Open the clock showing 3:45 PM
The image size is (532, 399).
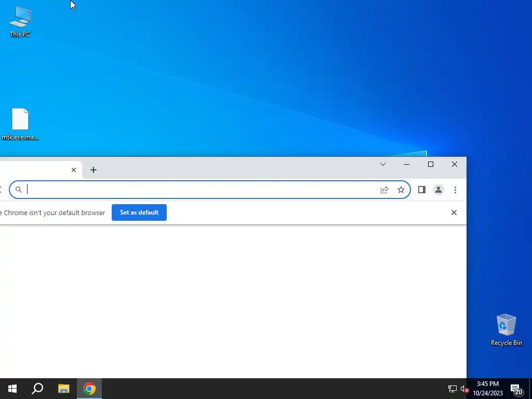[x=488, y=389]
